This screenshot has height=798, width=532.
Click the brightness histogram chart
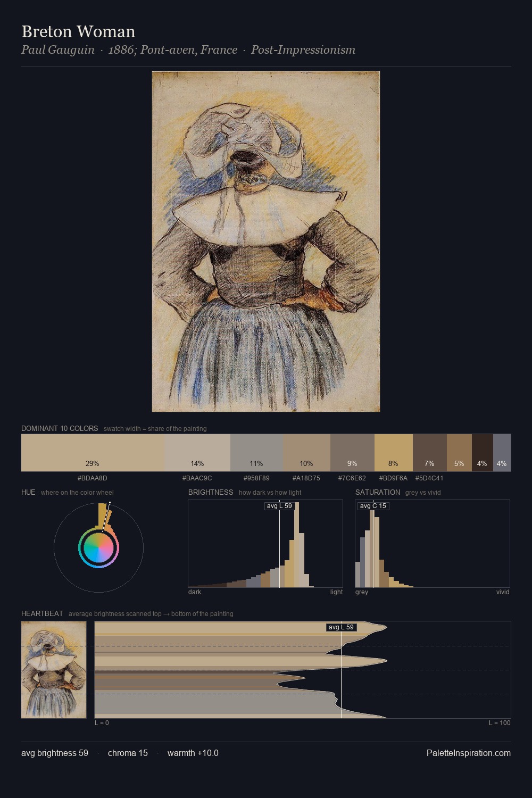(x=265, y=544)
